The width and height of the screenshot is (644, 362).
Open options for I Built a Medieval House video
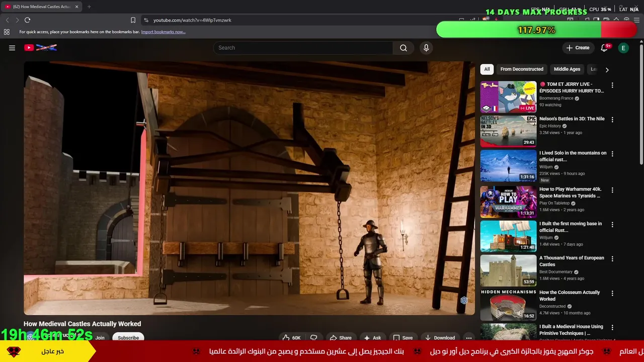612,327
